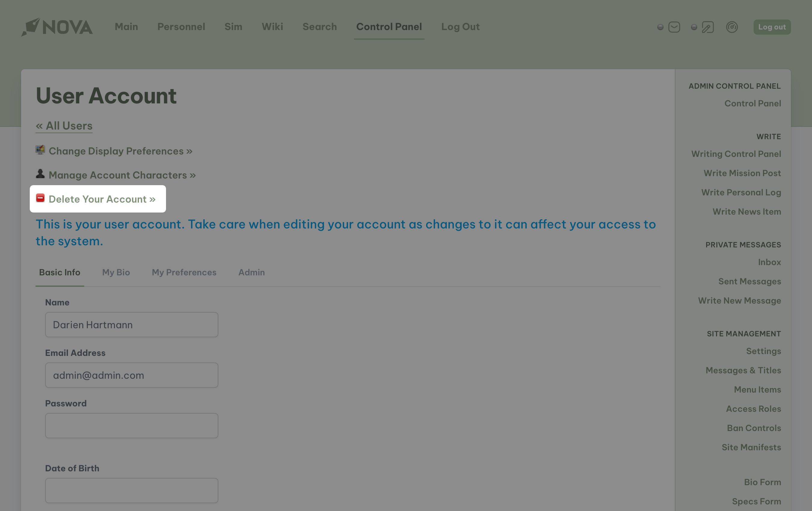Select the Admin tab
Viewport: 812px width, 511px height.
251,272
